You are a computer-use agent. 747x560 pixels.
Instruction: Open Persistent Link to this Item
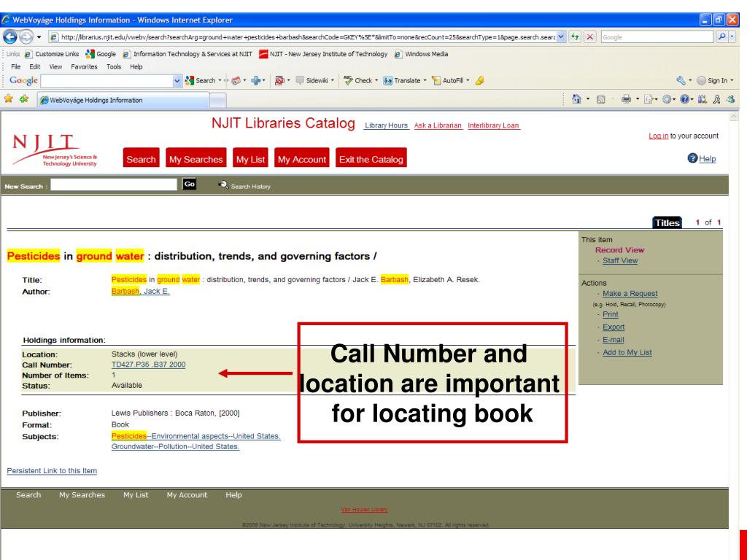point(52,470)
